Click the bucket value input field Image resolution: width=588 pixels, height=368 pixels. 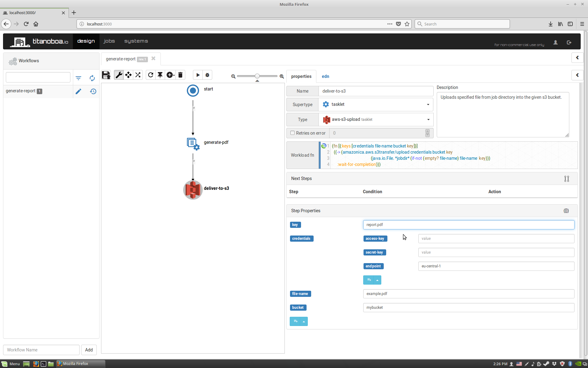click(468, 308)
